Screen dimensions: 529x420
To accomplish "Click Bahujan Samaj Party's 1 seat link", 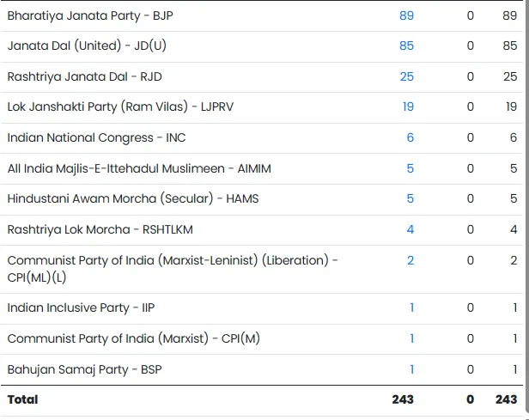I will 411,369.
